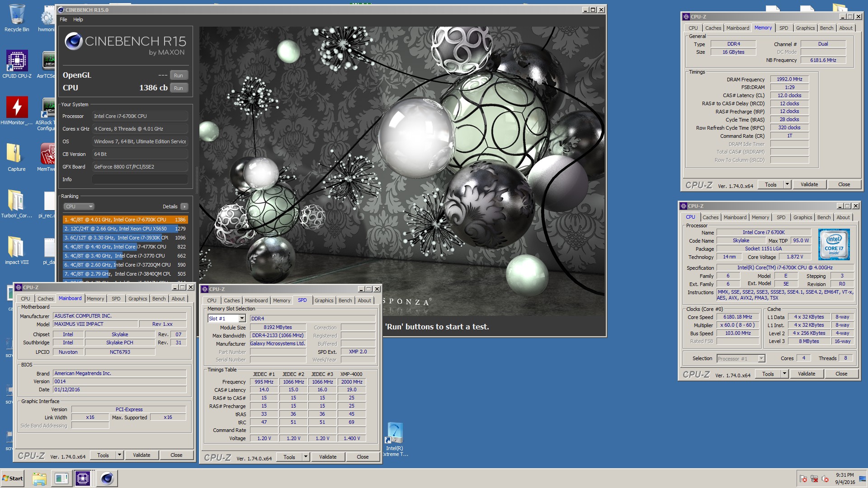Image resolution: width=868 pixels, height=488 pixels.
Task: Open the CPU ranking dropdown in Cinebench
Action: pos(79,206)
